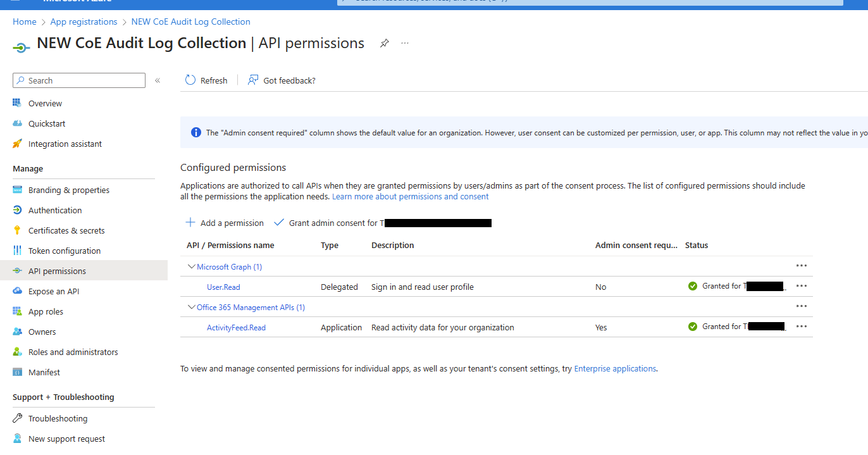Collapse the left sidebar with the double-arrow
Image resolution: width=868 pixels, height=455 pixels.
pyautogui.click(x=158, y=80)
